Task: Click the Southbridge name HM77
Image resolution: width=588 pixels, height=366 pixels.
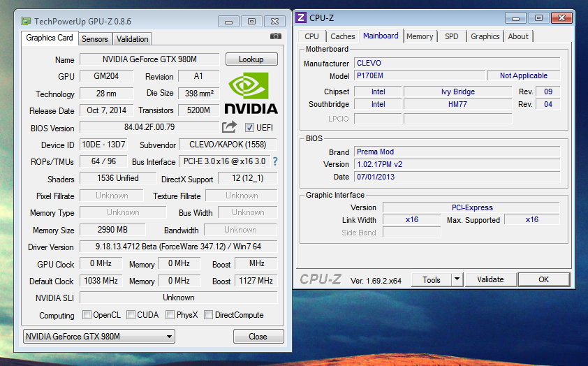Action: coord(458,105)
